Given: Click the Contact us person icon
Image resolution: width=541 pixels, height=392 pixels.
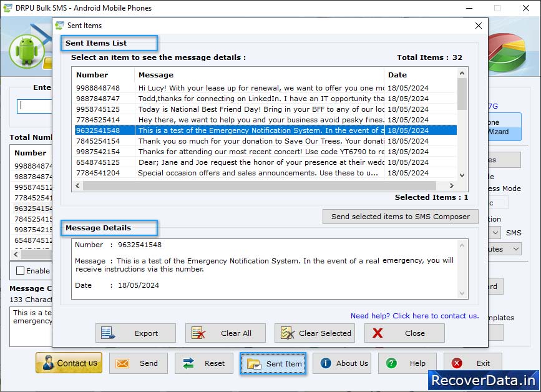Looking at the screenshot, I should click(x=48, y=363).
